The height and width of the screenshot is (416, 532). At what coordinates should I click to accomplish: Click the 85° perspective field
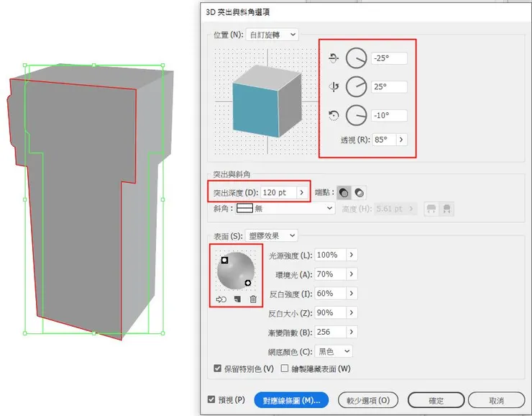pos(384,140)
